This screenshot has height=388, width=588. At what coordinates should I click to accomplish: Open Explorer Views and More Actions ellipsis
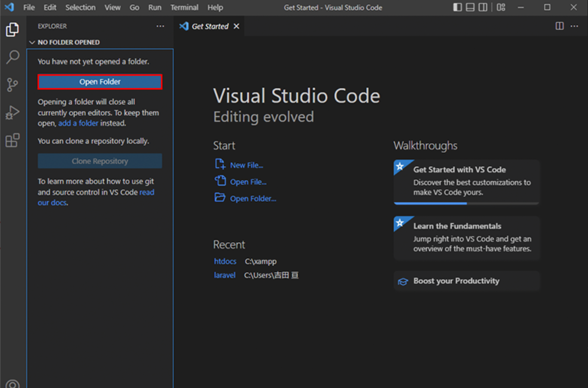pyautogui.click(x=160, y=26)
